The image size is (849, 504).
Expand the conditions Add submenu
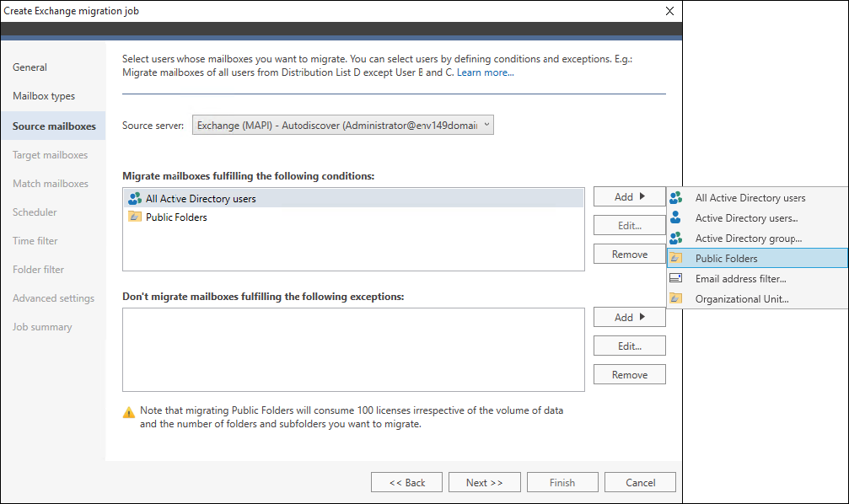tap(629, 196)
